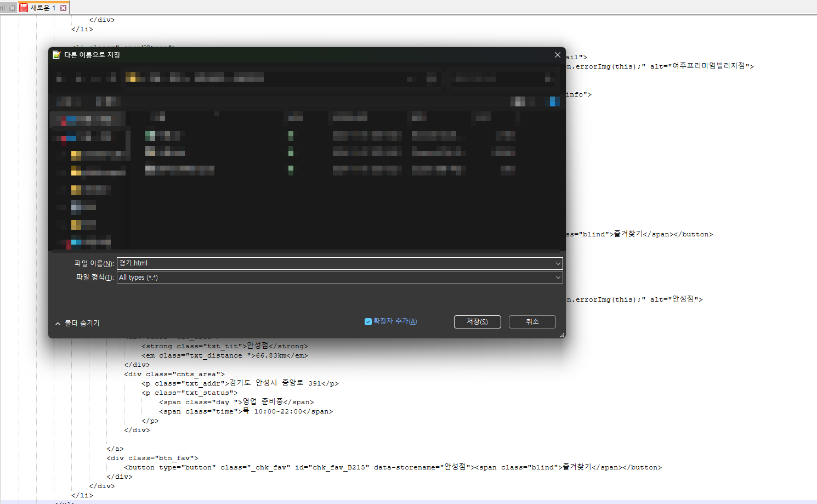
Task: Collapse folders with 폴더 숨기기
Action: (77, 324)
